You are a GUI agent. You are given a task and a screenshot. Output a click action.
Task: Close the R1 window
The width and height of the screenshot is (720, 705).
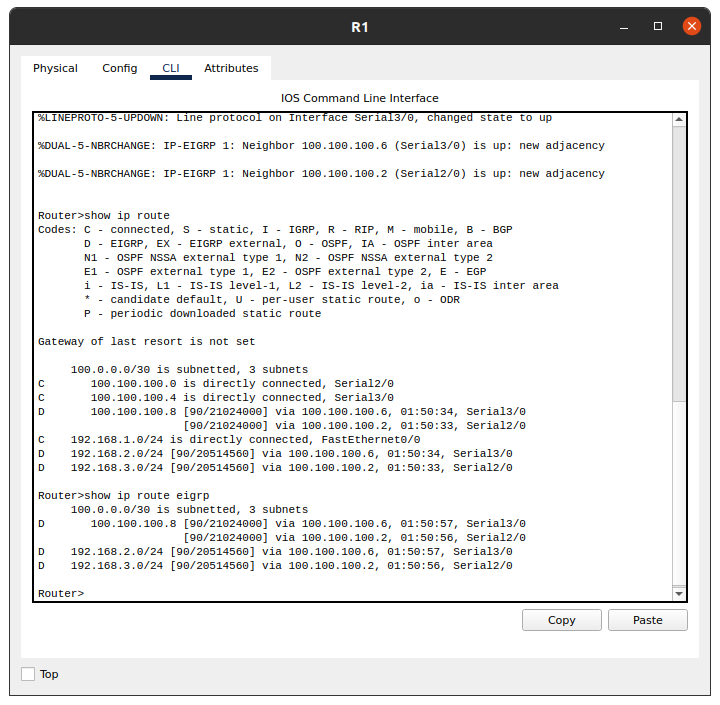tap(692, 26)
